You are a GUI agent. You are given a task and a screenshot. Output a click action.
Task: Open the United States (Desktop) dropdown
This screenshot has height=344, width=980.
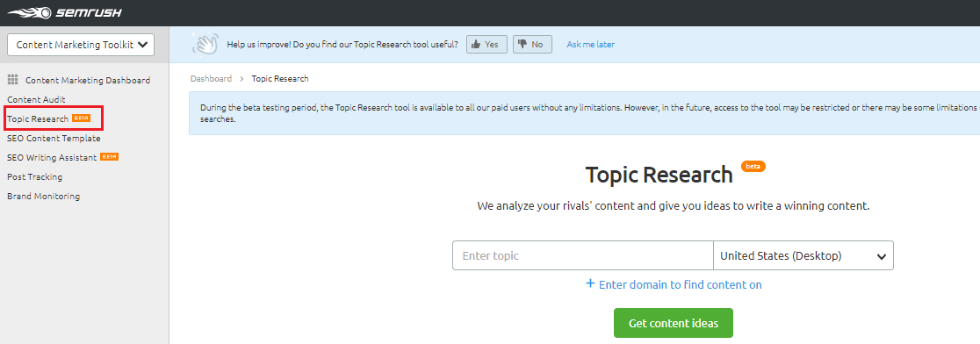click(x=803, y=255)
